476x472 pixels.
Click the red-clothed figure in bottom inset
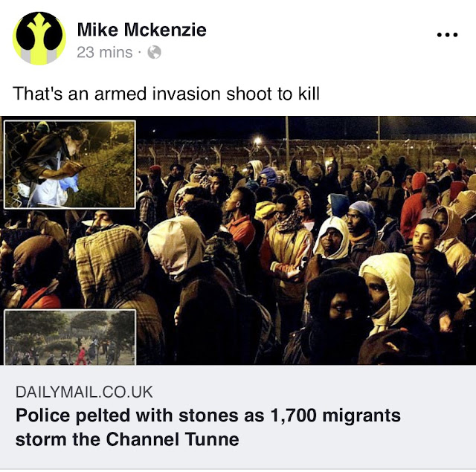81,356
